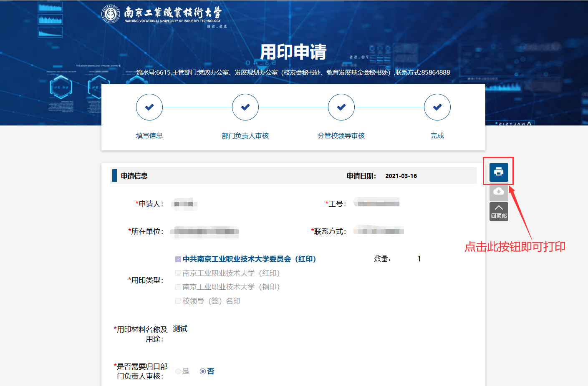Screen dimensions: 588x386
Task: Click the 分管校领导审核 step checkmark circle
Action: 341,107
